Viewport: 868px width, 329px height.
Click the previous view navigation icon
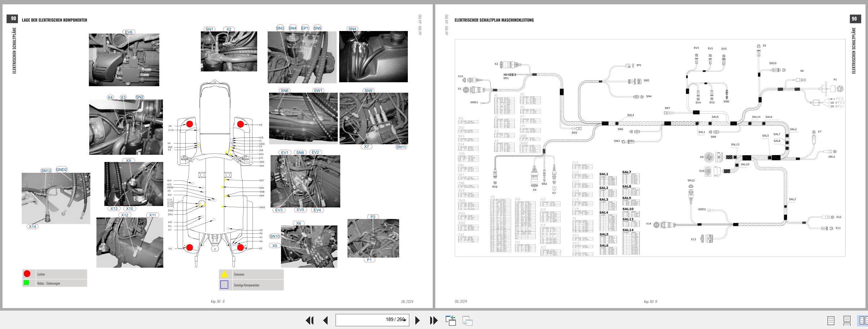coord(450,320)
